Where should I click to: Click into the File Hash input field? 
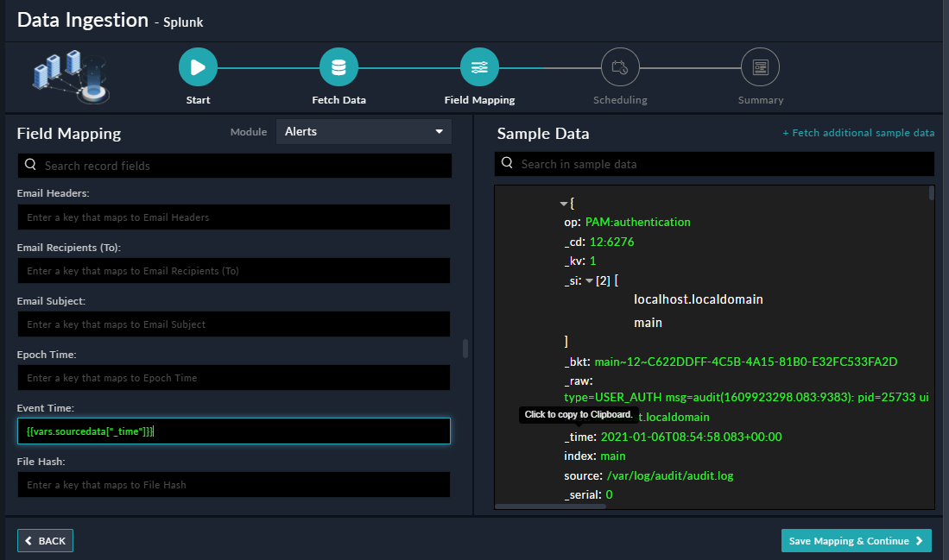pyautogui.click(x=233, y=485)
